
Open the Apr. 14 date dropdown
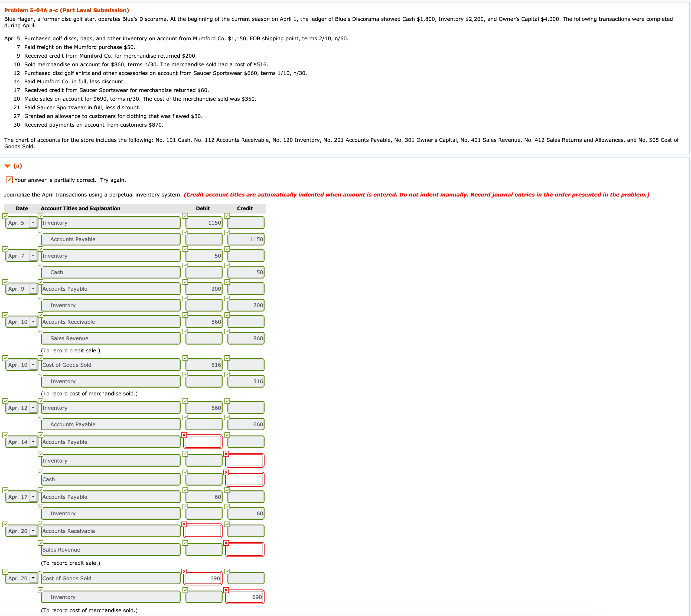[x=33, y=442]
